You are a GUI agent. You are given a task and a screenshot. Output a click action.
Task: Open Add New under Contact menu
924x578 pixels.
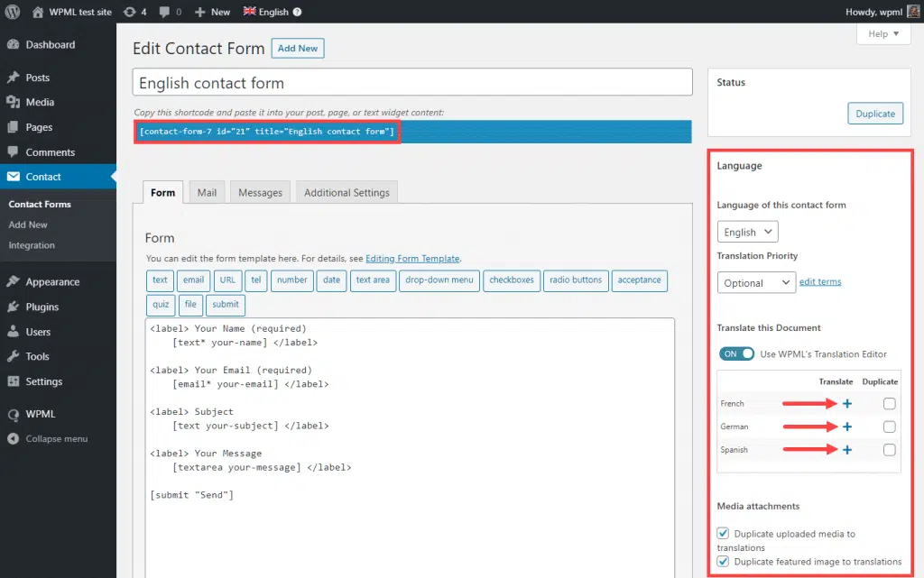[x=28, y=225]
